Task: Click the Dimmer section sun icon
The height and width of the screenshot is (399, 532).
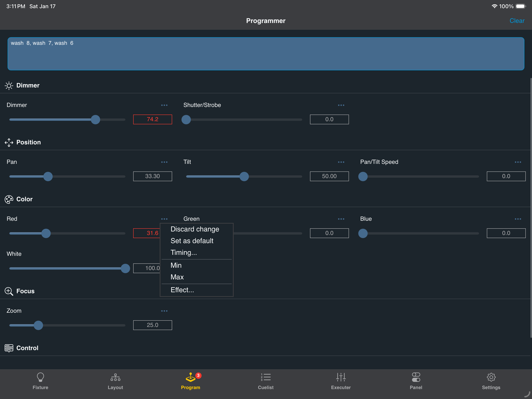Action: tap(9, 86)
